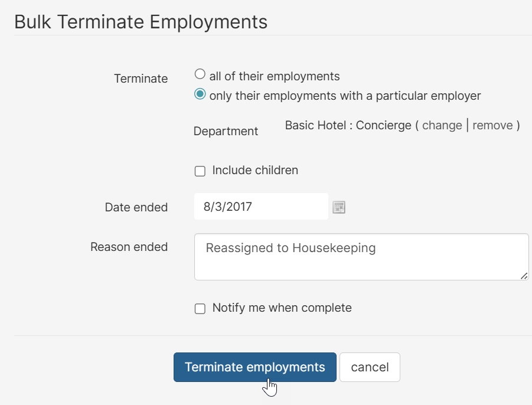Select the "all of their employments" radio button
Viewport: 532px width, 405px height.
pos(200,74)
